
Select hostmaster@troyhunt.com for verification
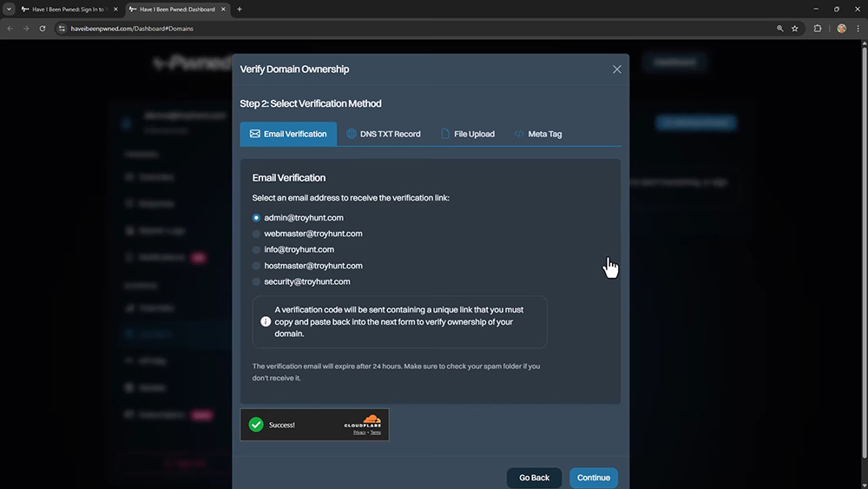tap(256, 266)
